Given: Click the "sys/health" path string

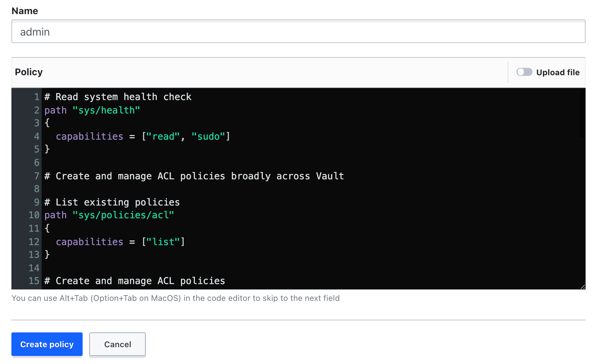Looking at the screenshot, I should pyautogui.click(x=106, y=110).
